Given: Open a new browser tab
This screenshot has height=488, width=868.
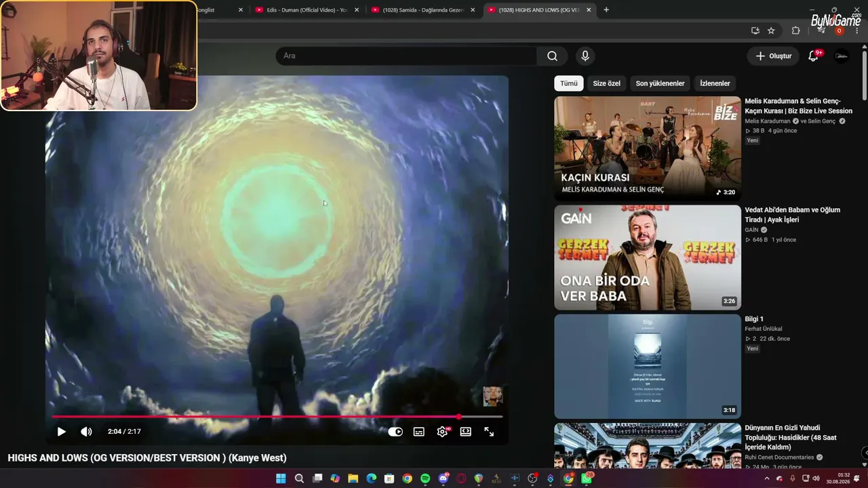Looking at the screenshot, I should (x=606, y=10).
